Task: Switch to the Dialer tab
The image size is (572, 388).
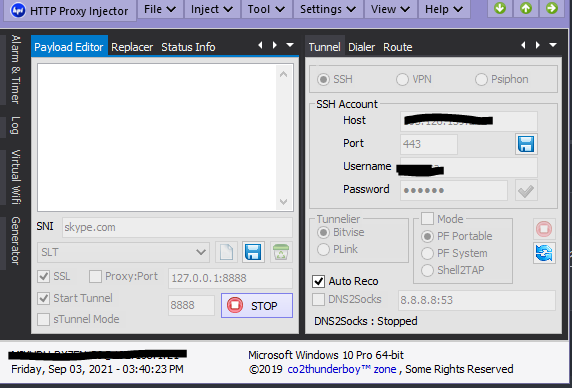Action: (362, 47)
